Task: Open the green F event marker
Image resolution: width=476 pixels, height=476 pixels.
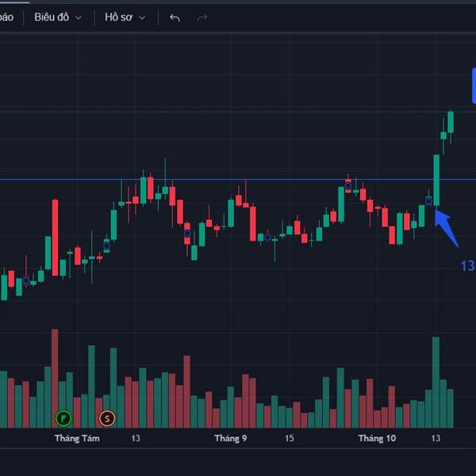Action: (63, 419)
